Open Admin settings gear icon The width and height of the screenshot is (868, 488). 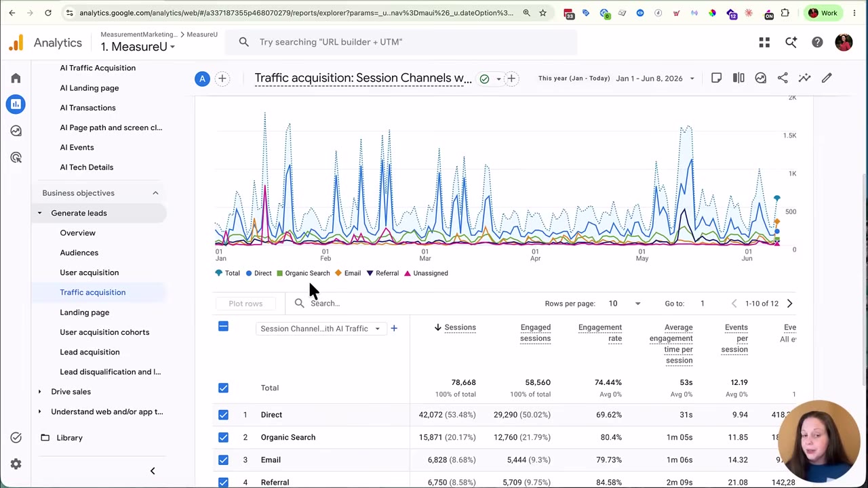point(16,464)
